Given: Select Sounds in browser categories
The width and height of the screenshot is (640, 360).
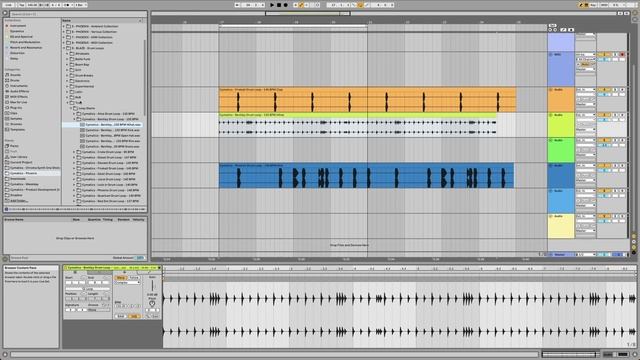Looking at the screenshot, I should point(16,75).
